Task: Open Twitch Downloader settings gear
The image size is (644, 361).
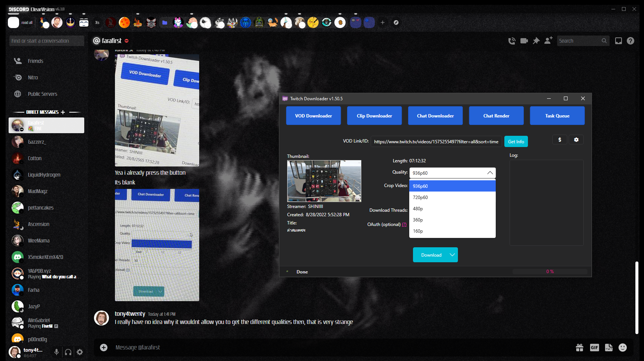Action: click(576, 139)
